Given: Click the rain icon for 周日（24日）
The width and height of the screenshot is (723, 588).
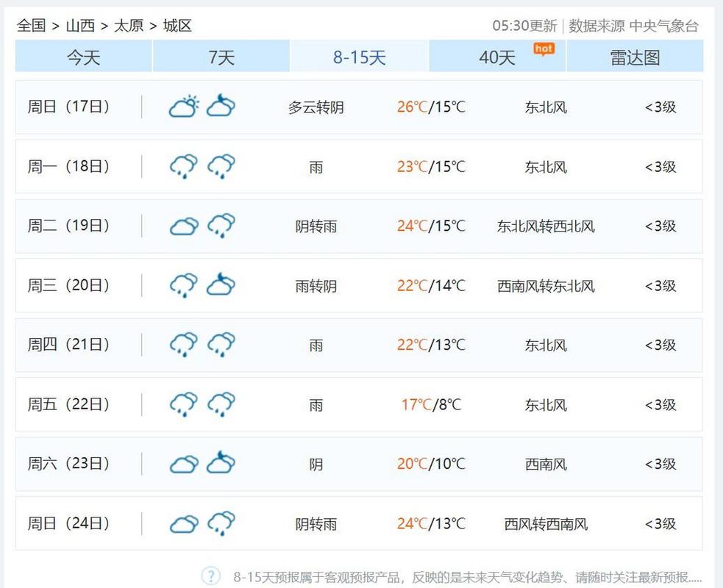Looking at the screenshot, I should (221, 523).
